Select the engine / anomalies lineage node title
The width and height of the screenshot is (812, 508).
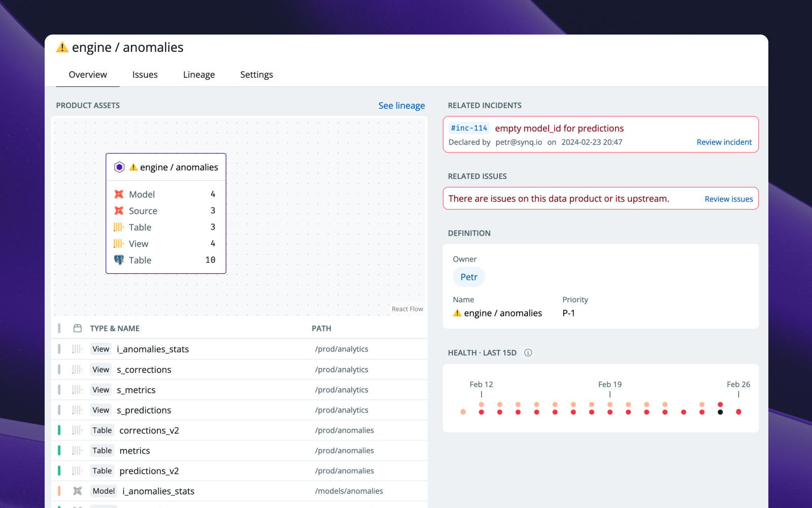179,167
